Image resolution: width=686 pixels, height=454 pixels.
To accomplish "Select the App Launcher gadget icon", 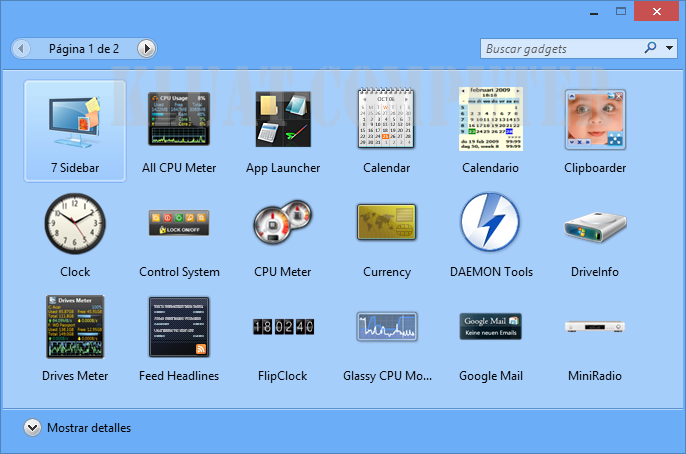I will 283,120.
